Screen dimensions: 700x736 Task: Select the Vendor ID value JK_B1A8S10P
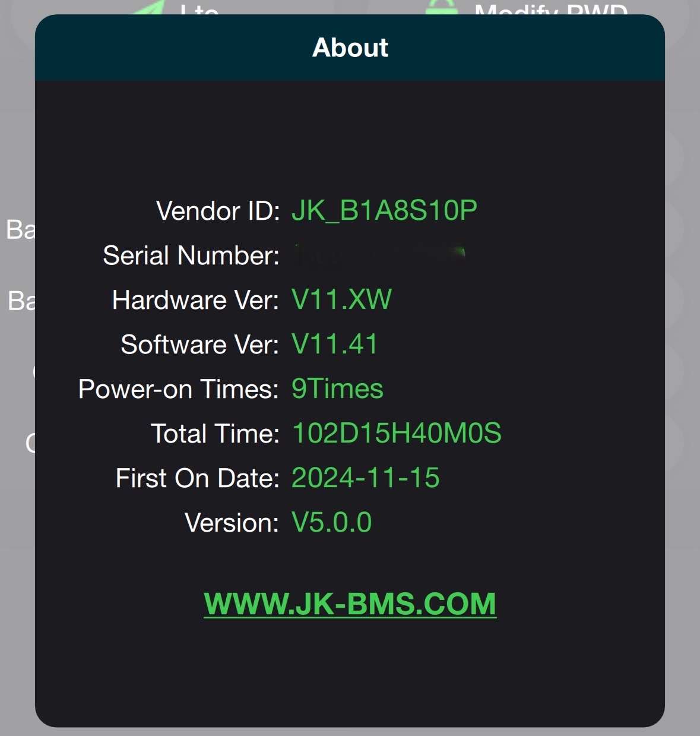pyautogui.click(x=384, y=211)
